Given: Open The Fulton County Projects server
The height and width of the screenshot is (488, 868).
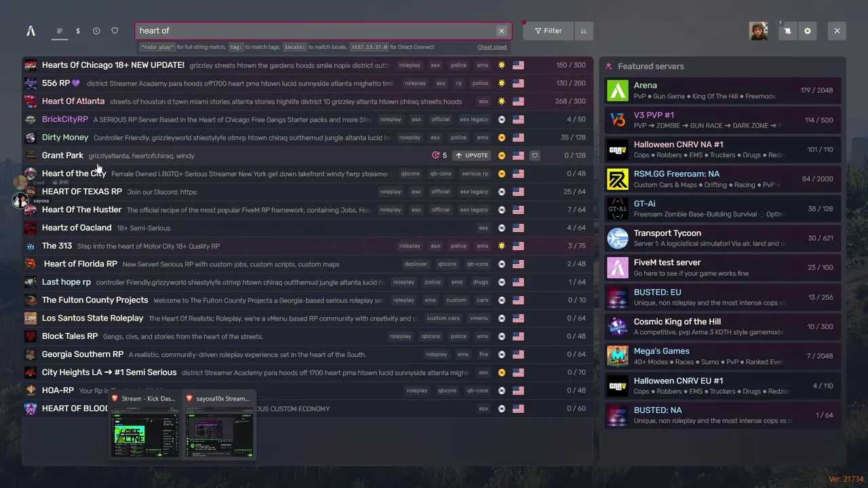Looking at the screenshot, I should tap(309, 300).
